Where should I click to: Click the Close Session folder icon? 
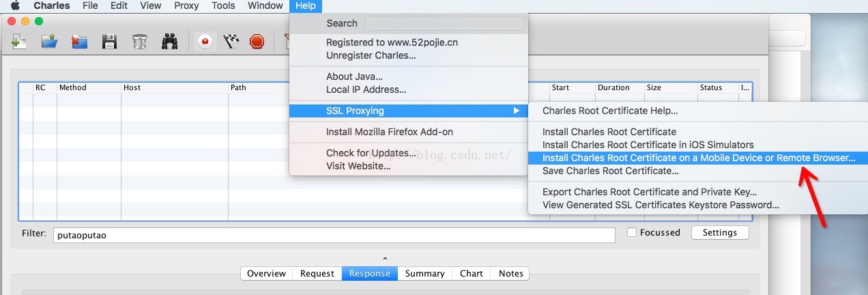[x=79, y=42]
